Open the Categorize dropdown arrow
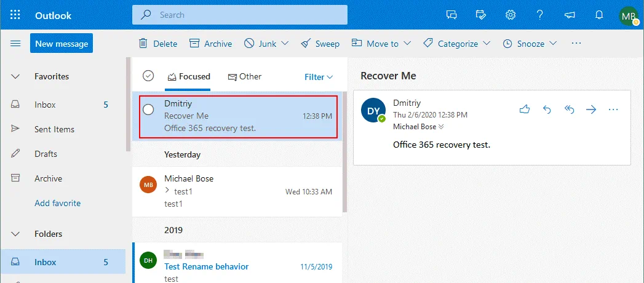This screenshot has height=283, width=644. [487, 44]
